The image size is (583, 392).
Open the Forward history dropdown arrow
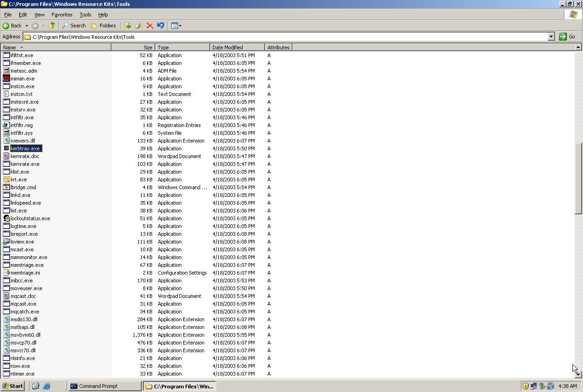click(x=43, y=26)
